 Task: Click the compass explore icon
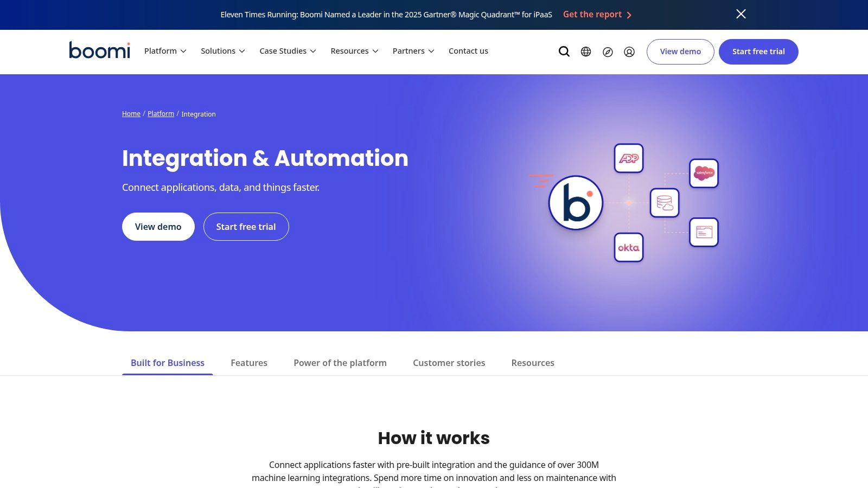point(608,52)
